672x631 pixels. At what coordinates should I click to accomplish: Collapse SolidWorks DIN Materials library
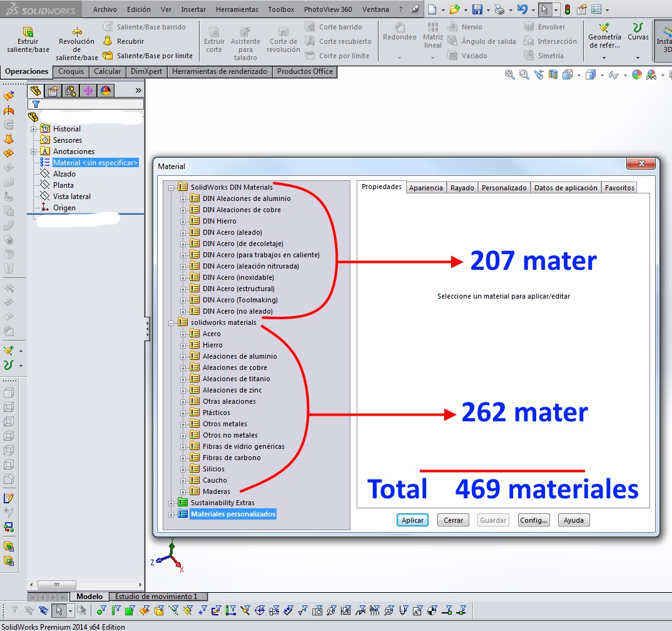pos(171,188)
